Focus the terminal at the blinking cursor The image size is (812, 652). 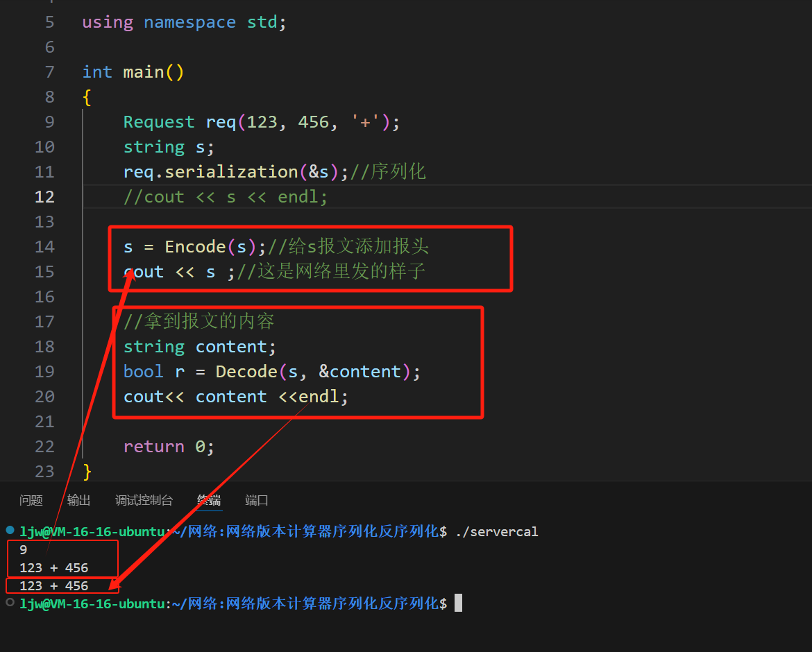(x=458, y=603)
